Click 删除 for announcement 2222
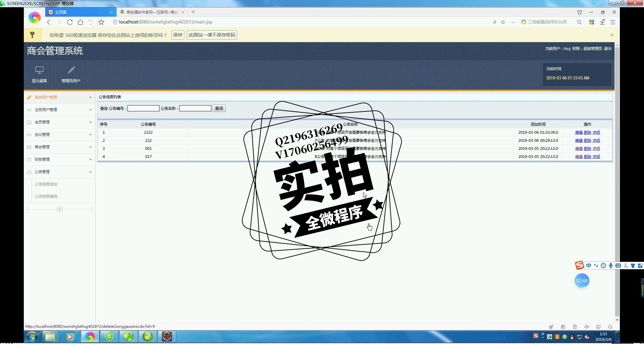The width and height of the screenshot is (644, 344). 587,132
